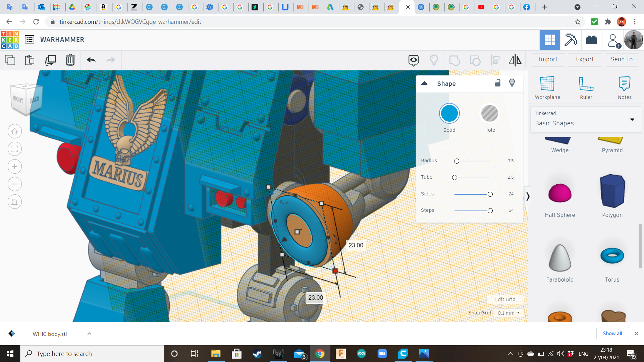
Task: Click the Home view button
Action: (x=15, y=131)
